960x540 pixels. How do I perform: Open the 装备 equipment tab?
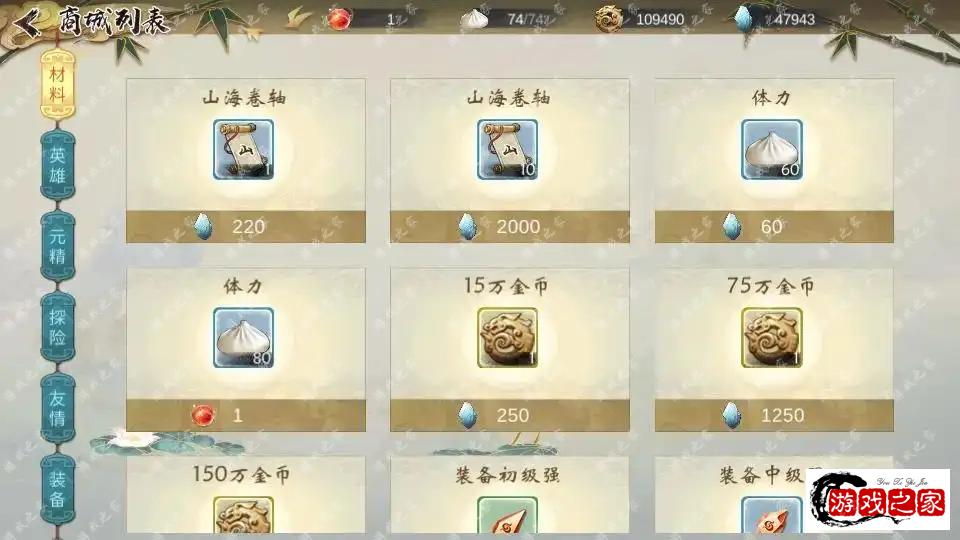[x=58, y=489]
